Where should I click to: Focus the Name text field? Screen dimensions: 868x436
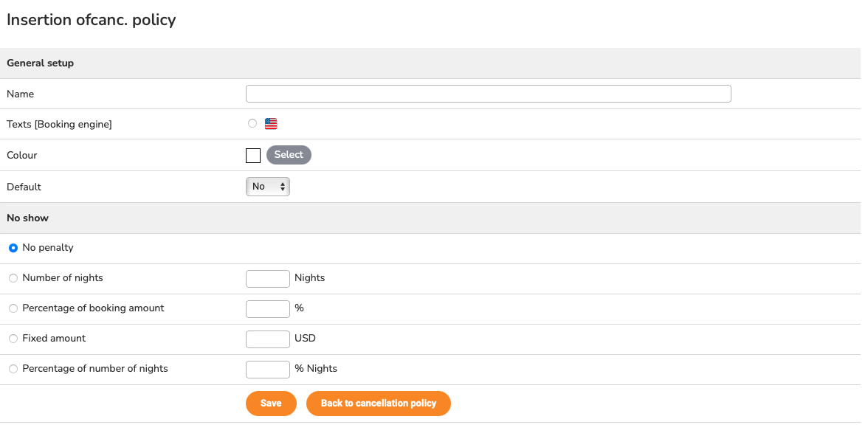(489, 94)
